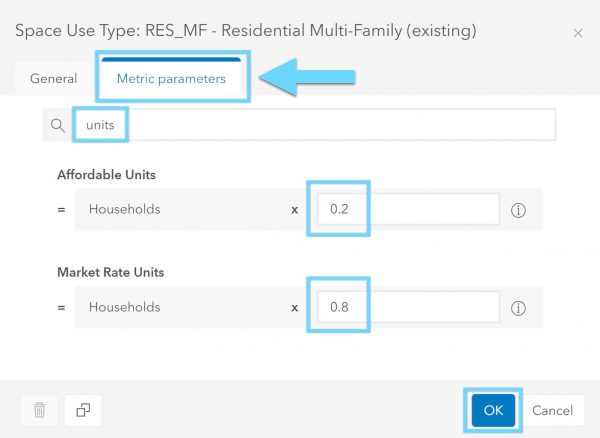
Task: Click the Affordable Units multiplier field 0.2
Action: click(408, 210)
